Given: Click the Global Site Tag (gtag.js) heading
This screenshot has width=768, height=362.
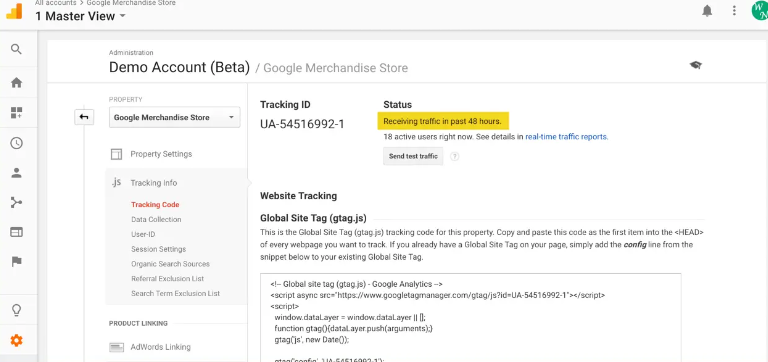Looking at the screenshot, I should pos(313,218).
